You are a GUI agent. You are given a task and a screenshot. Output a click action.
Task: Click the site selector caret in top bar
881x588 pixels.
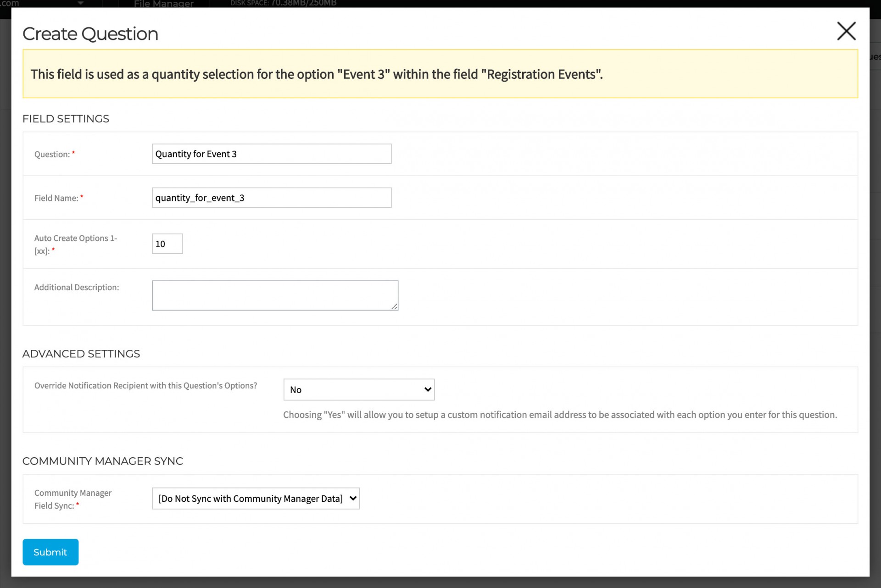click(x=81, y=4)
